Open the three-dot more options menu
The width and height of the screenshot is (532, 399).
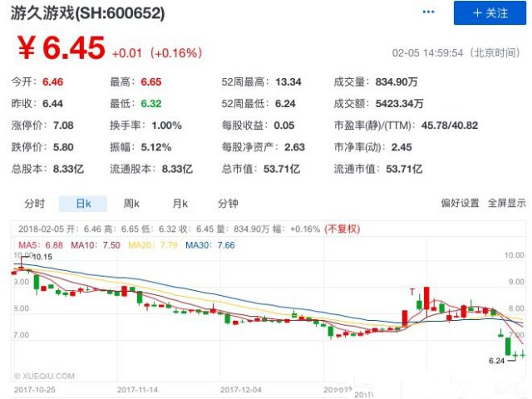pyautogui.click(x=428, y=12)
